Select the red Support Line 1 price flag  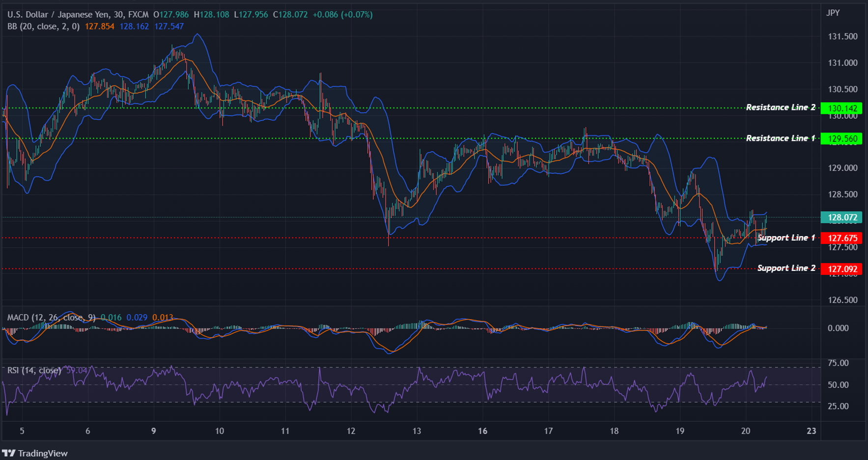coord(841,238)
